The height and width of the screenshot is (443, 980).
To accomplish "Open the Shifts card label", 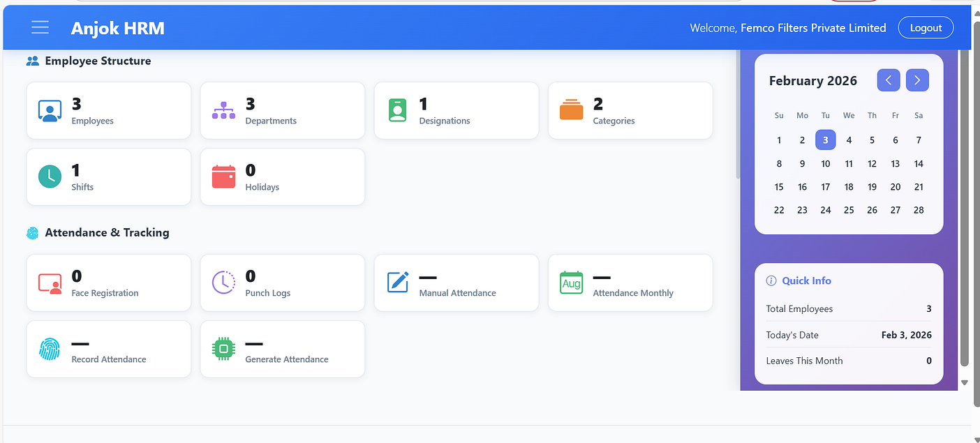I will tap(82, 187).
